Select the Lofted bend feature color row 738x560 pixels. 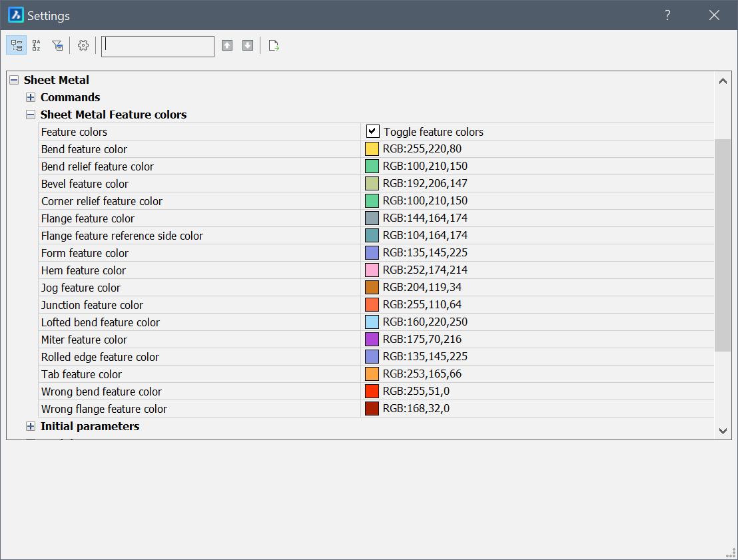[x=101, y=322]
